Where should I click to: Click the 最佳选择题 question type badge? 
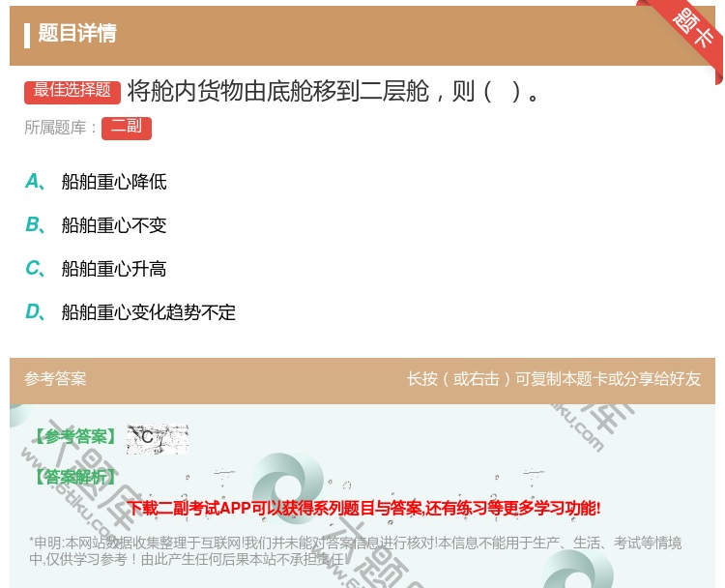72,91
